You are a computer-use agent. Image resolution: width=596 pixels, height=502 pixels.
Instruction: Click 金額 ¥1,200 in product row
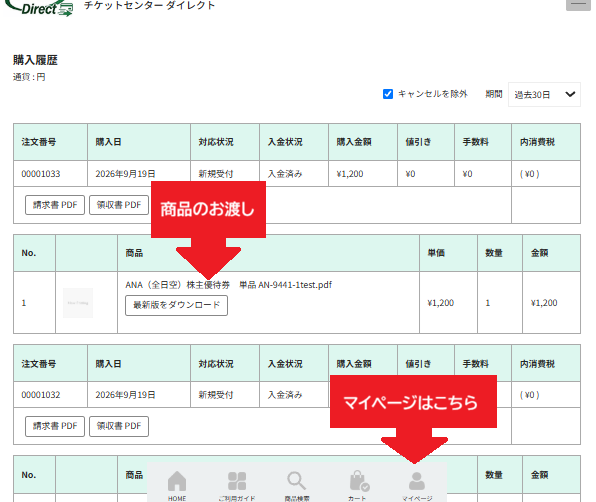click(x=544, y=303)
